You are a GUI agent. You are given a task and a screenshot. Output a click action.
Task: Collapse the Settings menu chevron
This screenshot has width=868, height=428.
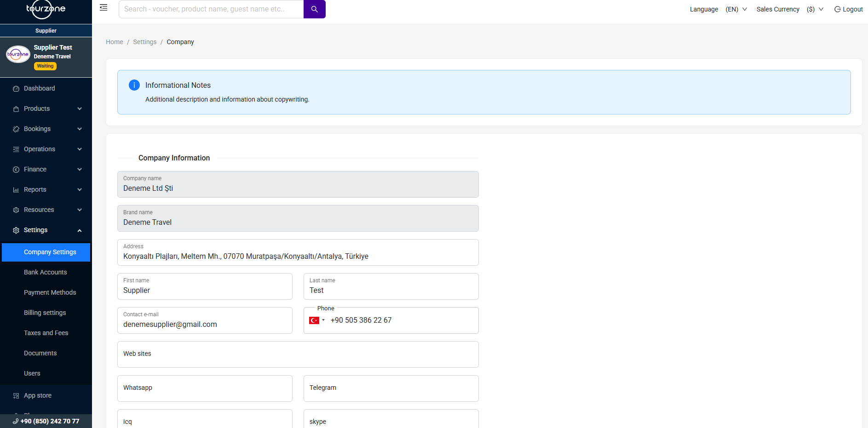[x=80, y=230]
